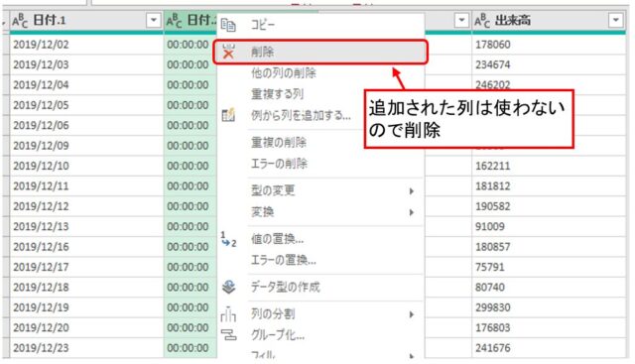Click the split column icon
The image size is (635, 364).
point(228,313)
